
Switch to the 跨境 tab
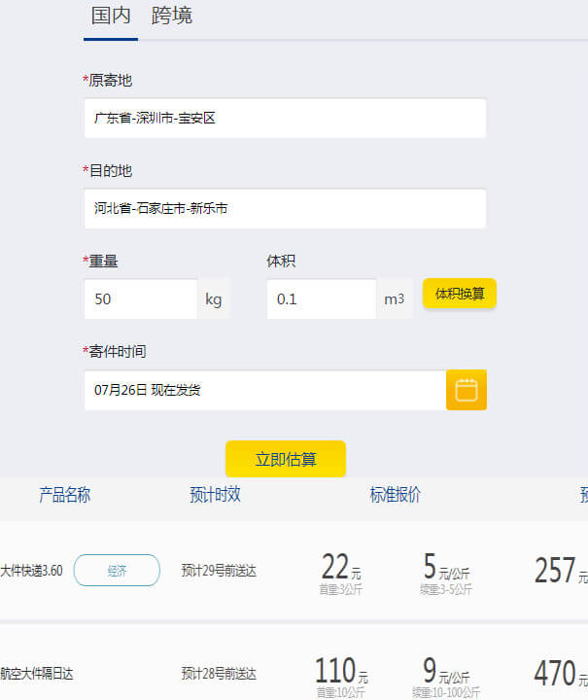171,17
